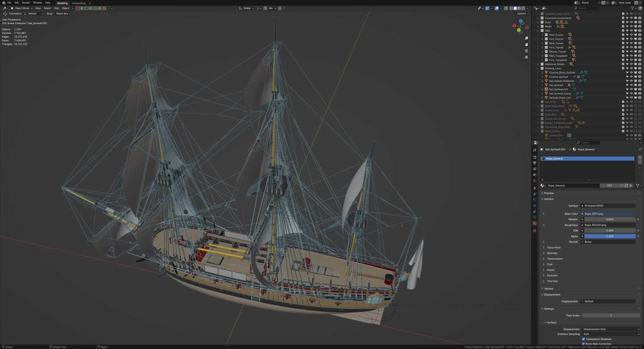Unlink material with the X icon

631,185
